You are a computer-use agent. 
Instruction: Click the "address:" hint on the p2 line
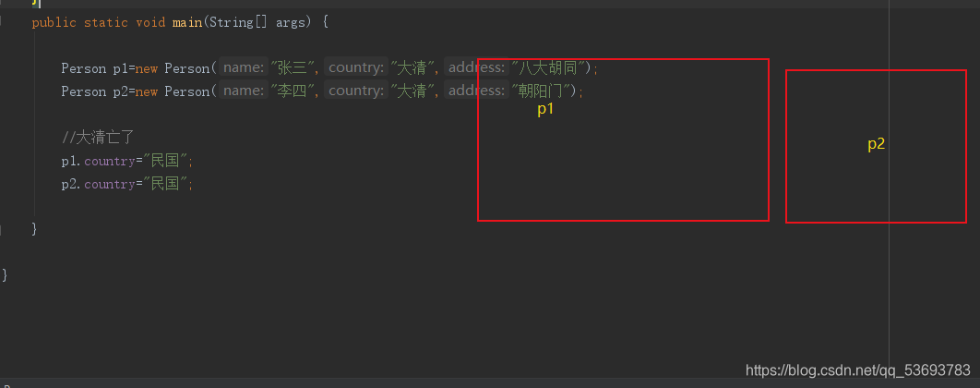(477, 91)
